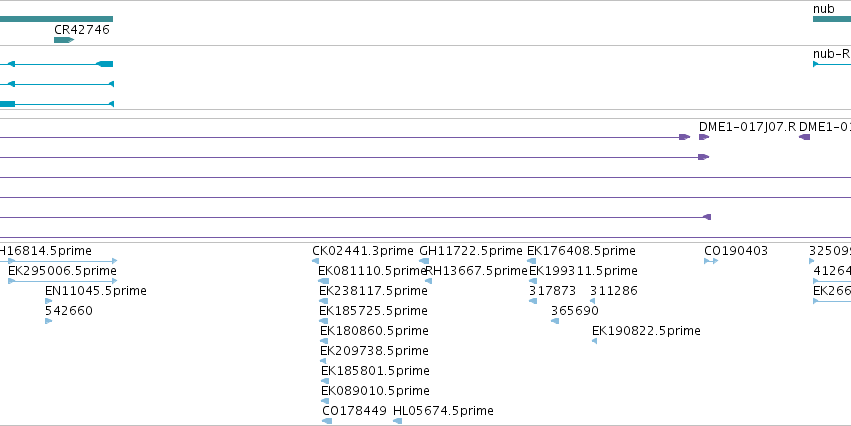Select the EK081110.5prime arrow glyph
Image resolution: width=851 pixels, height=426 pixels.
[x=323, y=281]
